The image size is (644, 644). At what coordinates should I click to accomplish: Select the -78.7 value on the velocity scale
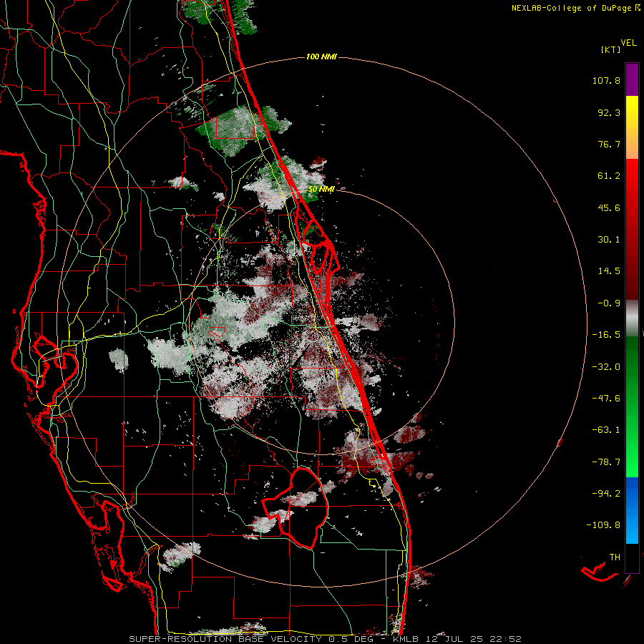point(606,462)
